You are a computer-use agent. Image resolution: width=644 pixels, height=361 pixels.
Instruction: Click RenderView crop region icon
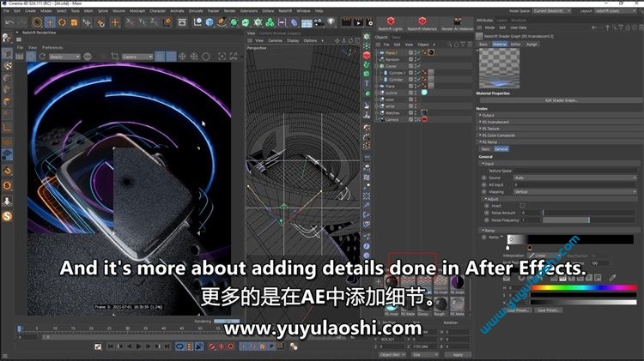click(x=115, y=57)
